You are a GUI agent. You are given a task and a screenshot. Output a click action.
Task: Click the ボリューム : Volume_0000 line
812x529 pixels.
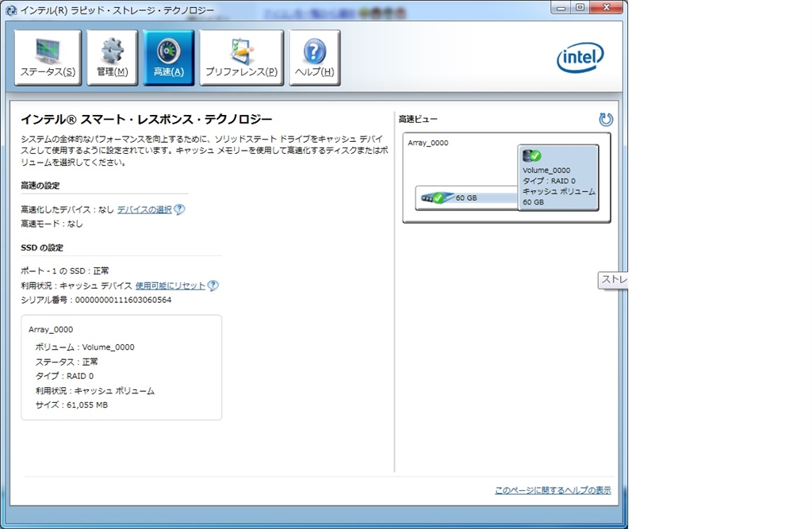84,347
